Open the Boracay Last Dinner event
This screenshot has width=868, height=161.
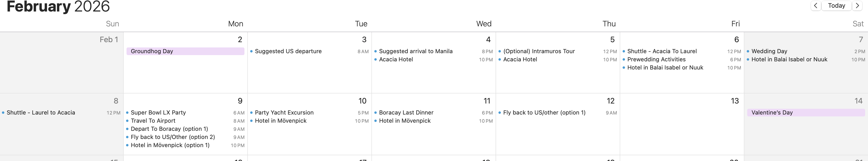(433, 113)
